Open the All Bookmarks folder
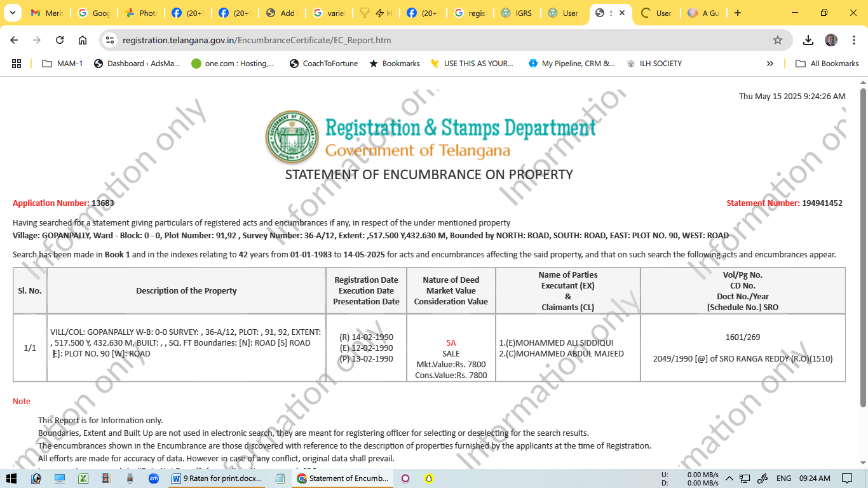Screen dimensions: 868x488 [x=827, y=64]
